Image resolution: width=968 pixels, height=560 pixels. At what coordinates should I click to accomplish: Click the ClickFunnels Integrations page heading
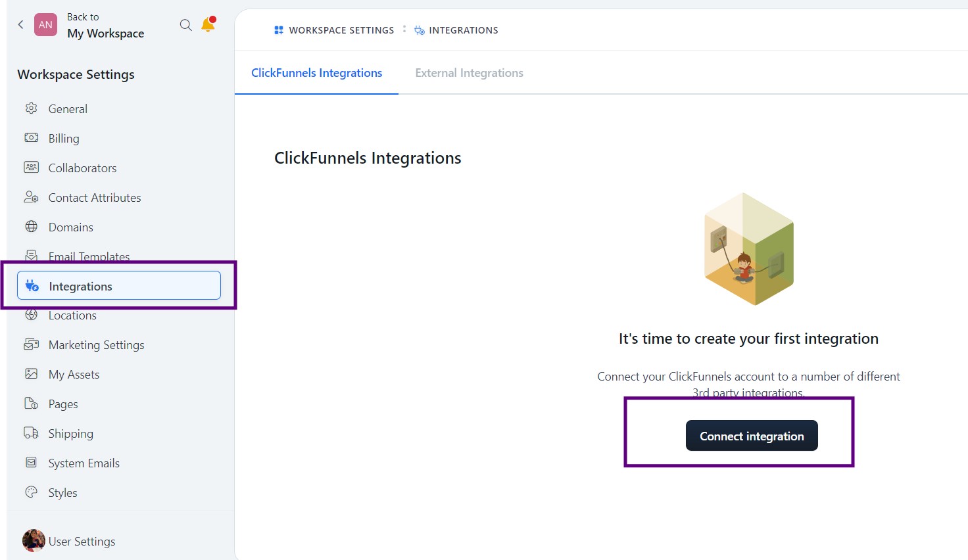(x=368, y=158)
